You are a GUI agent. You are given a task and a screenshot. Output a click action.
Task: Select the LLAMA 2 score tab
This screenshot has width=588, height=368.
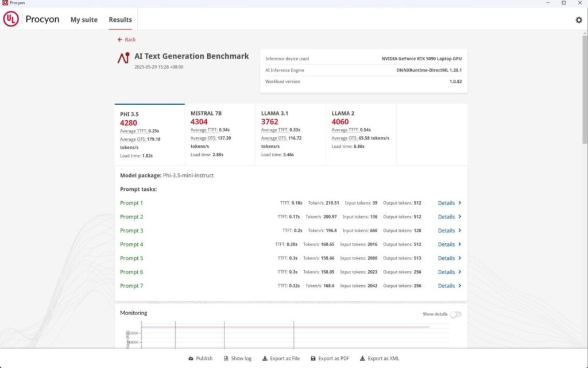click(x=361, y=135)
